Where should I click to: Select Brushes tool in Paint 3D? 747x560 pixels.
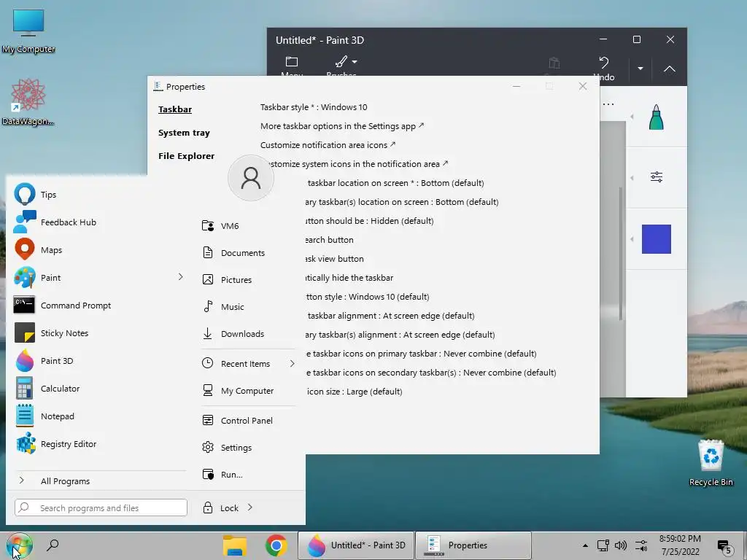[x=341, y=62]
